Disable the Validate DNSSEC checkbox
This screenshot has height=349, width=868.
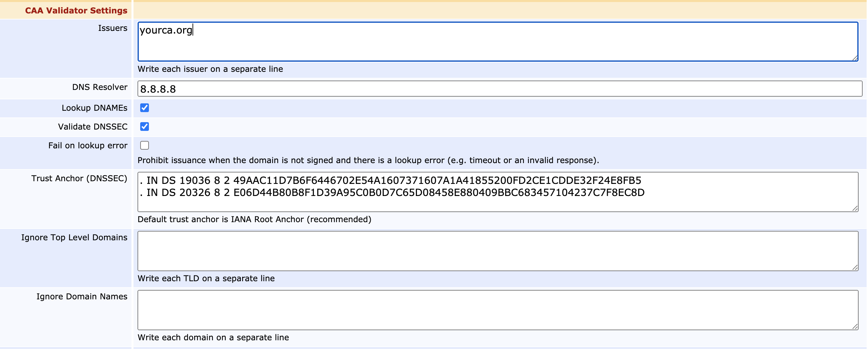[145, 127]
